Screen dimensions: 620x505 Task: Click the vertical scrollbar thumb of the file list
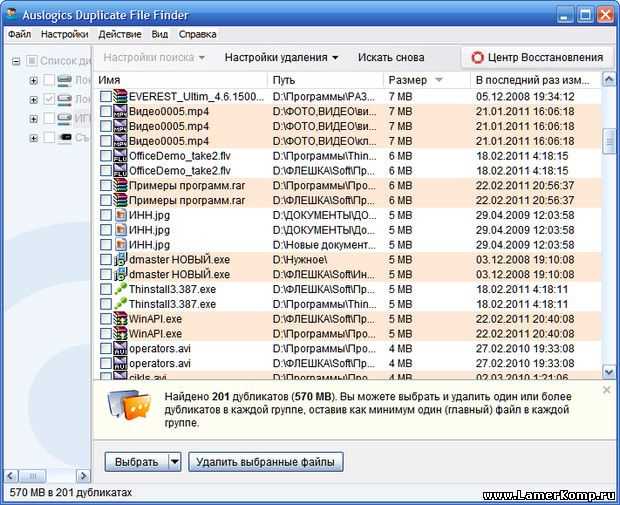click(609, 140)
